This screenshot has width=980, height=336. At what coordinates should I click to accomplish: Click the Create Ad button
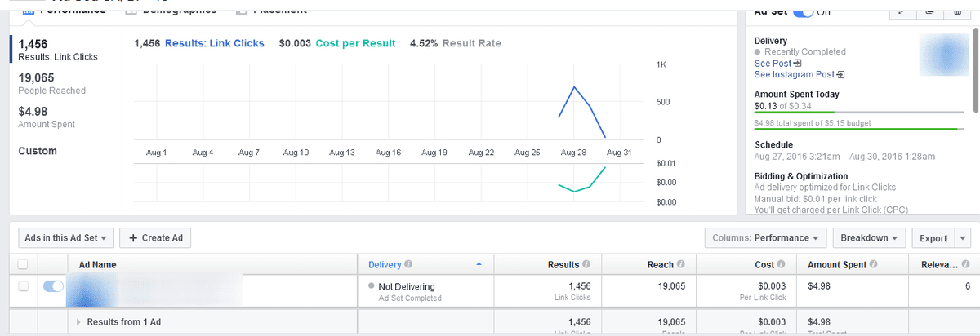tap(155, 237)
